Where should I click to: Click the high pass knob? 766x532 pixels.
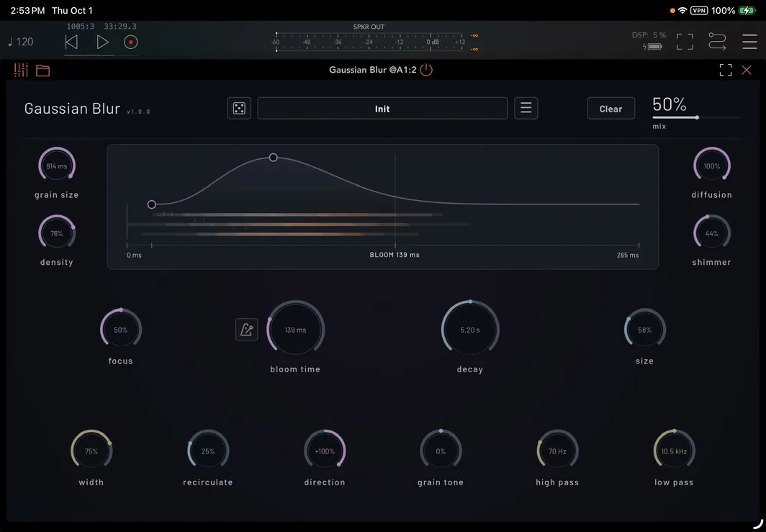point(557,451)
